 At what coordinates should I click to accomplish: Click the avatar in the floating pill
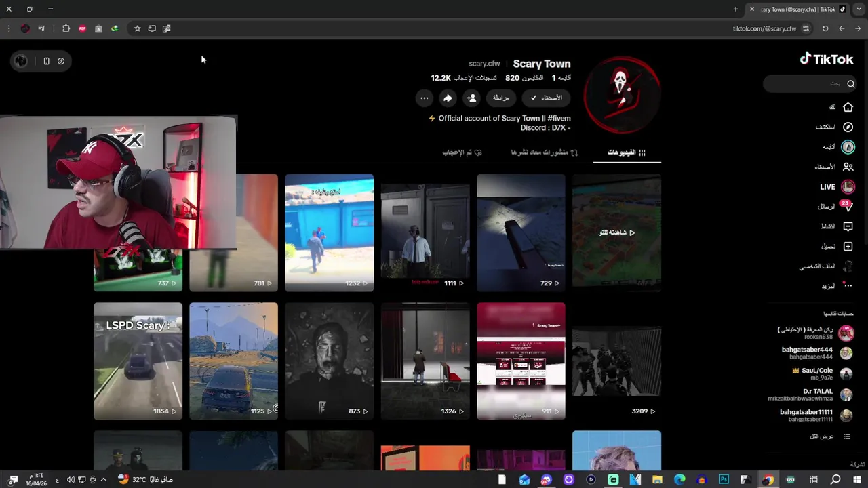[21, 61]
